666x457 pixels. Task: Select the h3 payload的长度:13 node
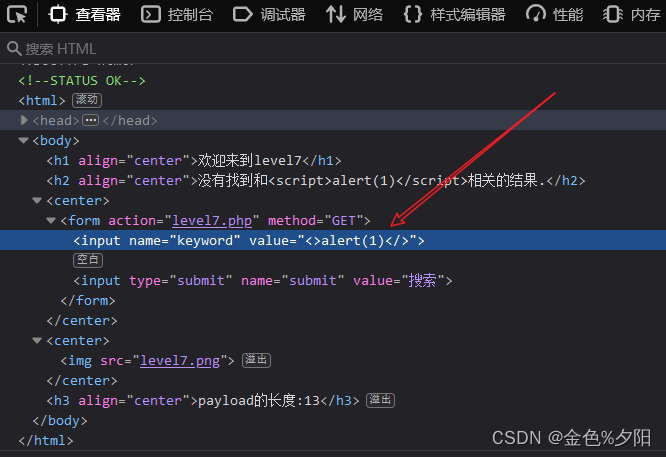pyautogui.click(x=203, y=400)
